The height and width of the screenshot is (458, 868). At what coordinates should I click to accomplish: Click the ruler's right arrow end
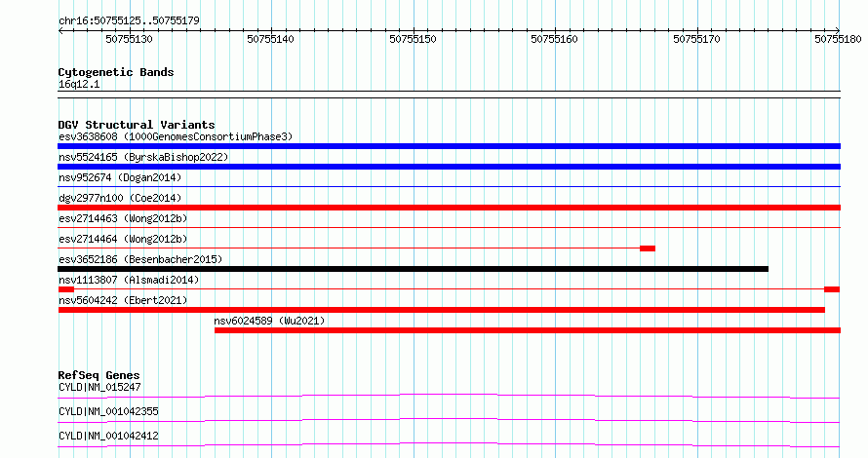click(837, 30)
